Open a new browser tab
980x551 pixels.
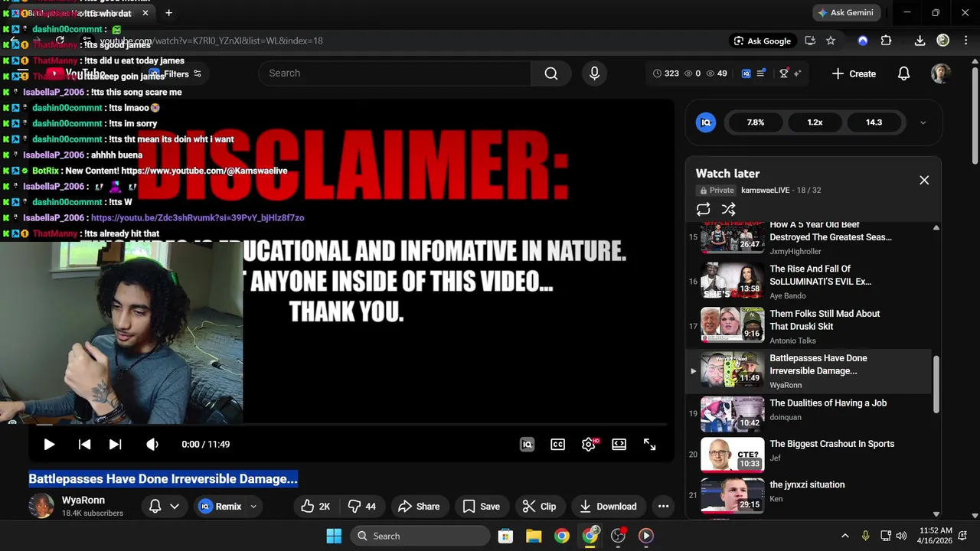pos(168,13)
